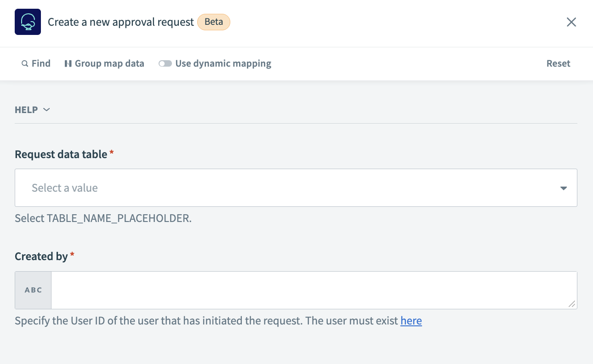593x364 pixels.
Task: Click the Beta badge next to the title
Action: tap(213, 22)
